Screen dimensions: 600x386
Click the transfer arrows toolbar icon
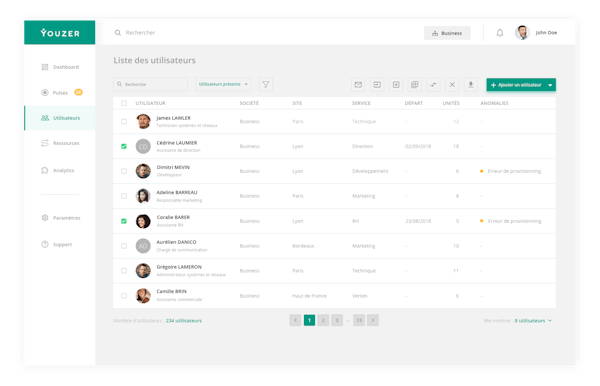pyautogui.click(x=433, y=85)
